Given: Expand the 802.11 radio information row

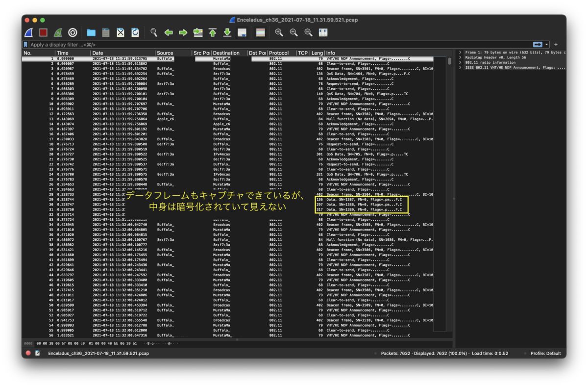Looking at the screenshot, I should pyautogui.click(x=460, y=62).
